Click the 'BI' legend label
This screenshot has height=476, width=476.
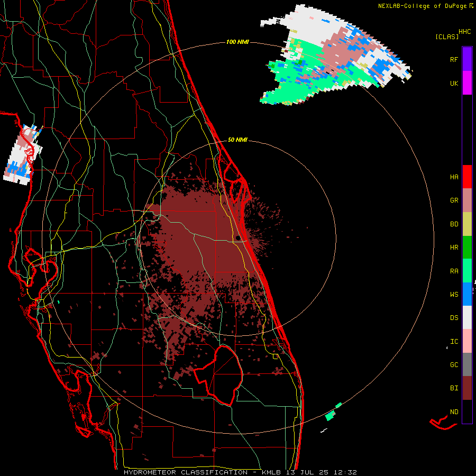[454, 388]
